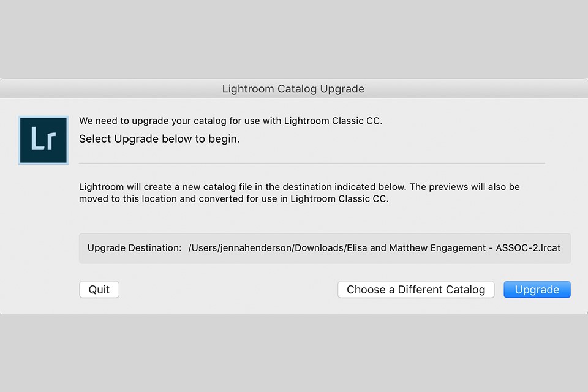Click the "We need to upgrade your catalog" sentence

click(153, 121)
